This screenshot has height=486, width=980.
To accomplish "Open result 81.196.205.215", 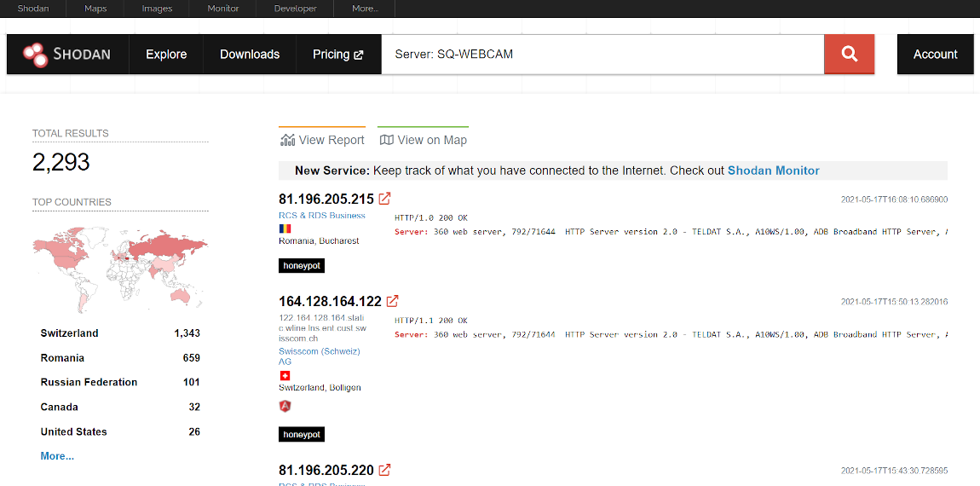I will pyautogui.click(x=326, y=199).
